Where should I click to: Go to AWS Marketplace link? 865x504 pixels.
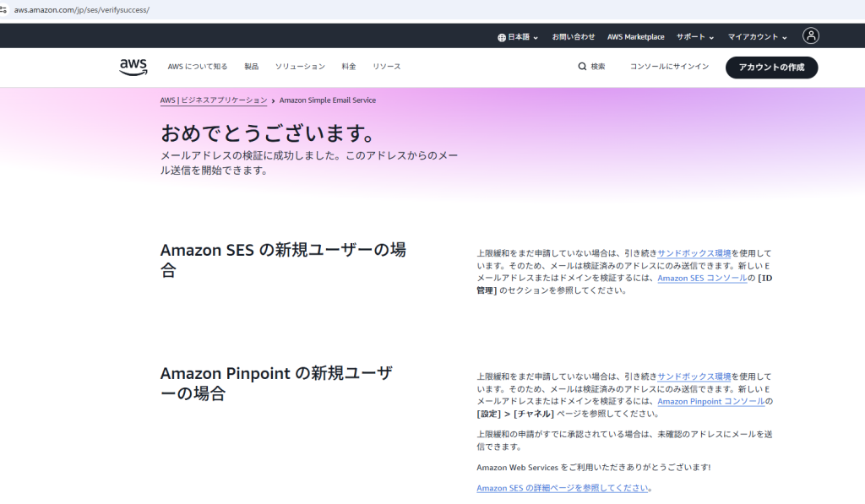[635, 37]
